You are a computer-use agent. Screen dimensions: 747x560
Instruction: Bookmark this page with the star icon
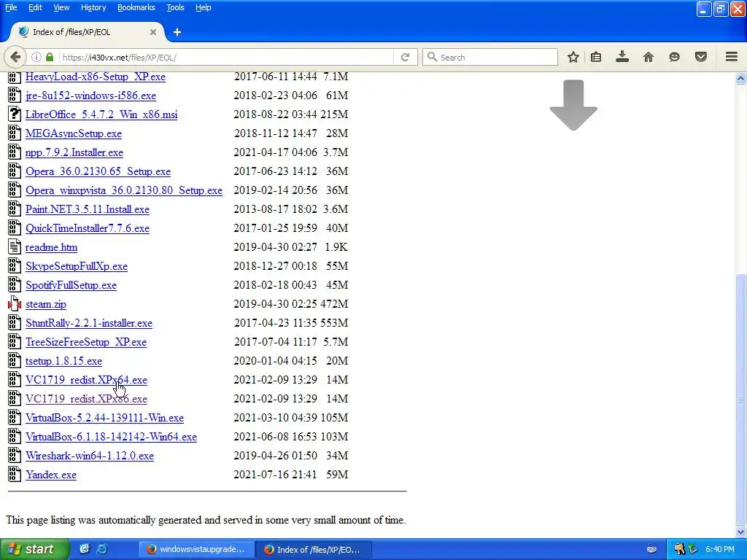tap(573, 57)
